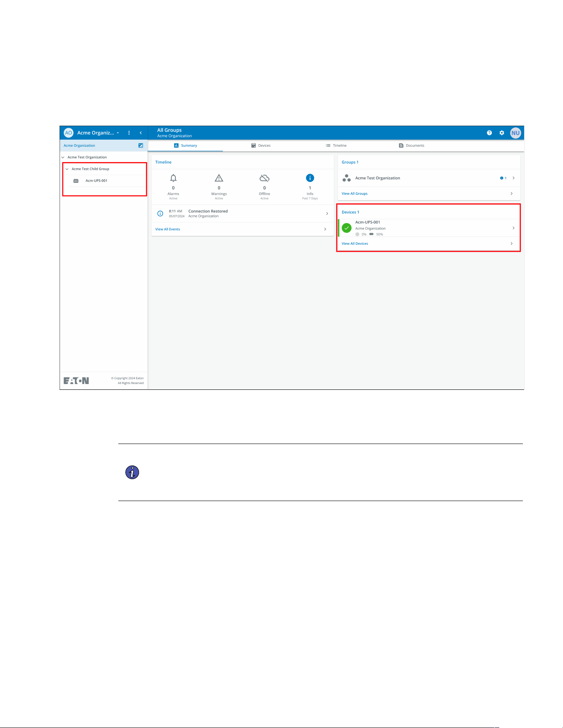Screen dimensions: 563x728
Task: Click the All Groups page title
Action: [x=169, y=130]
